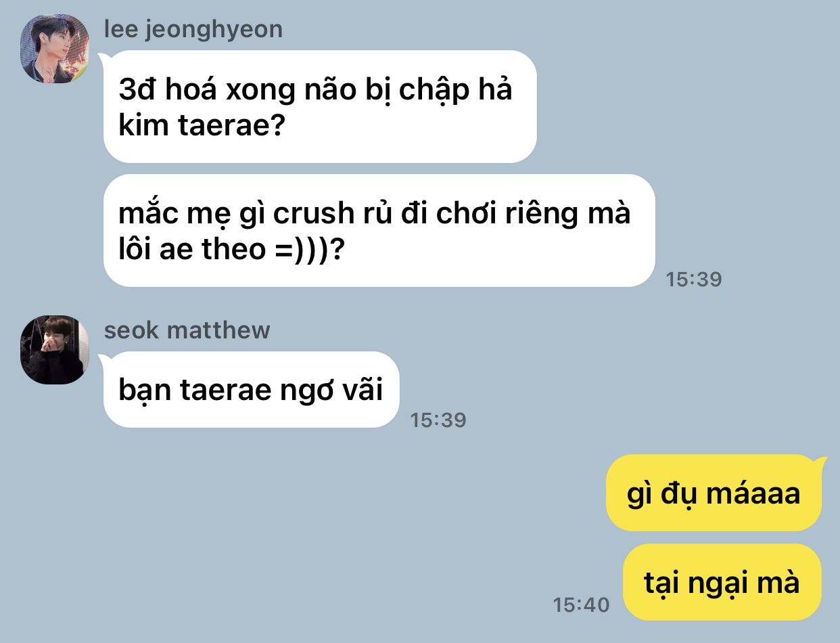
Task: Select the yellow bubble gì đụ máaaa
Action: tap(714, 493)
